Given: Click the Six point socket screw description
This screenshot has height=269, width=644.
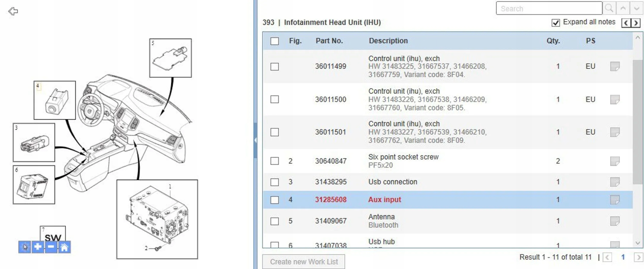Looking at the screenshot, I should pyautogui.click(x=403, y=157).
